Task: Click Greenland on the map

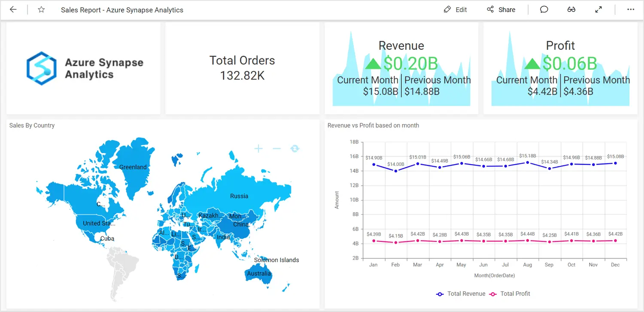Action: point(133,167)
